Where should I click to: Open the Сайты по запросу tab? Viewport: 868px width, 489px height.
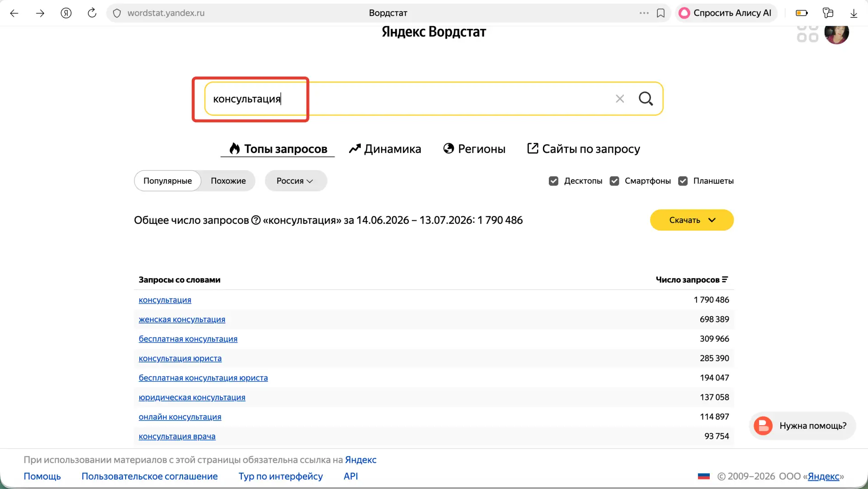(x=584, y=149)
